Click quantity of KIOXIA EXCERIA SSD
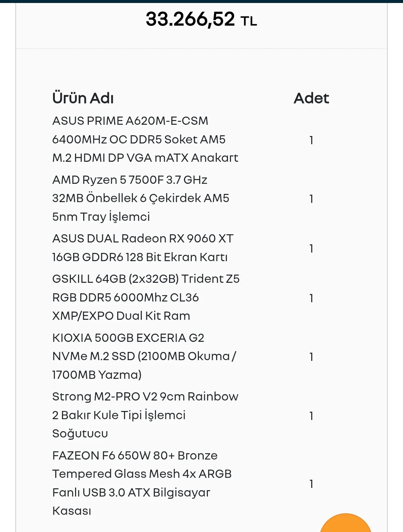 pos(311,357)
